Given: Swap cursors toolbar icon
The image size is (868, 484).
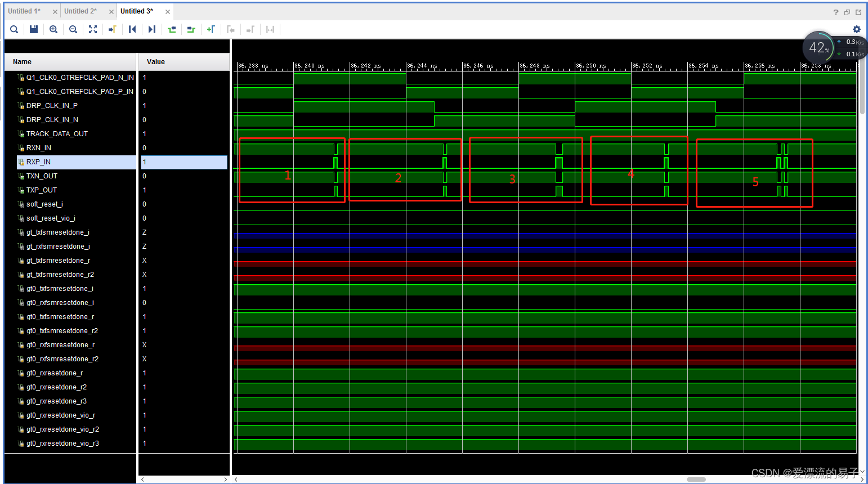Looking at the screenshot, I should point(270,29).
